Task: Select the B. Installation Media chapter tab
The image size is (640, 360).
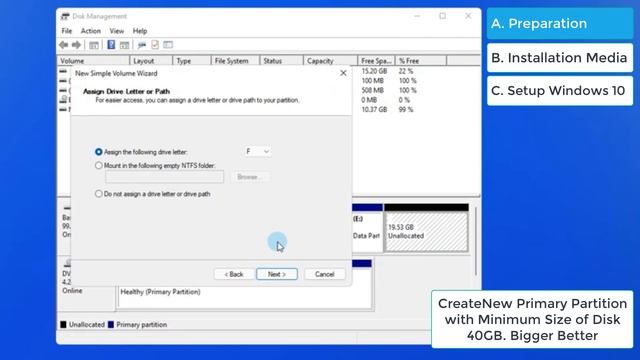Action: (560, 58)
